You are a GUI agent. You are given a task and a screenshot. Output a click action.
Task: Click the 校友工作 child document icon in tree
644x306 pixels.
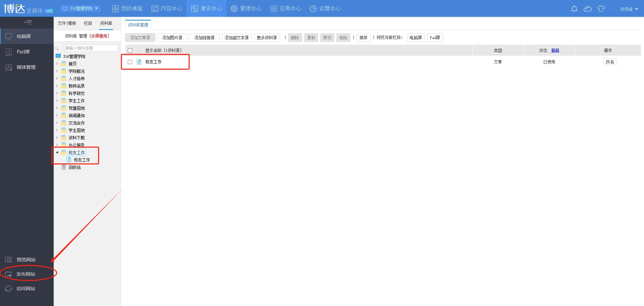pyautogui.click(x=69, y=160)
